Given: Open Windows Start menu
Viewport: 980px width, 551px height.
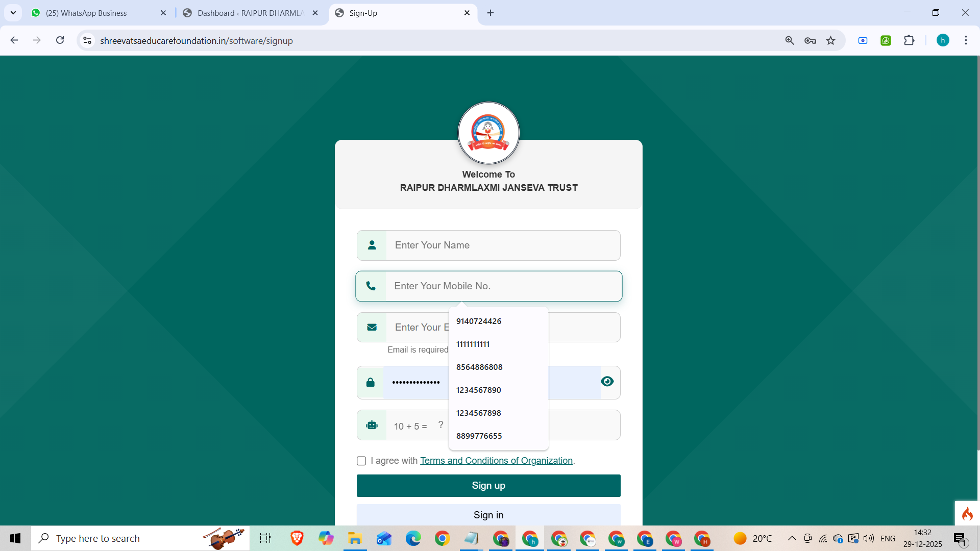Looking at the screenshot, I should (15, 538).
